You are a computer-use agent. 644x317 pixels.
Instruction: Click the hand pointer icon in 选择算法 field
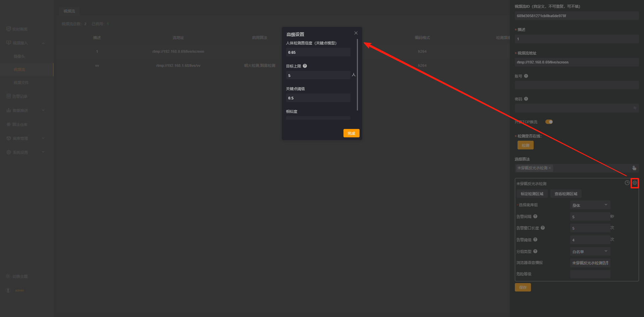634,168
